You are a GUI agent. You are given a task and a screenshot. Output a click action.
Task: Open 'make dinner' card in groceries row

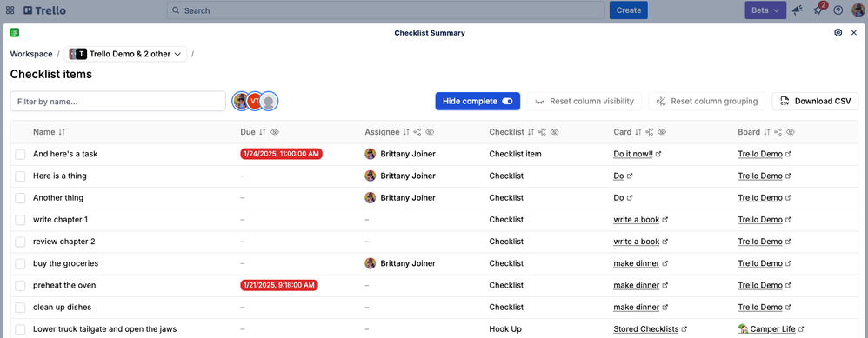click(x=636, y=263)
